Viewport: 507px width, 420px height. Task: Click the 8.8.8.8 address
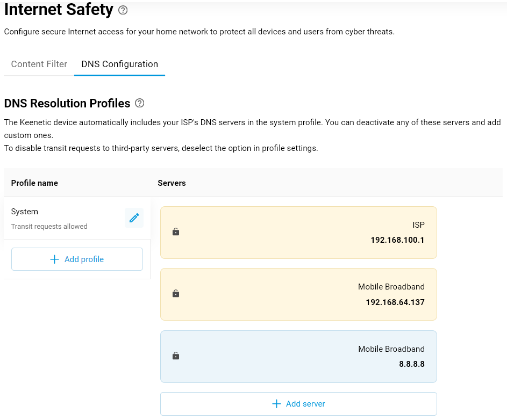[x=412, y=364]
